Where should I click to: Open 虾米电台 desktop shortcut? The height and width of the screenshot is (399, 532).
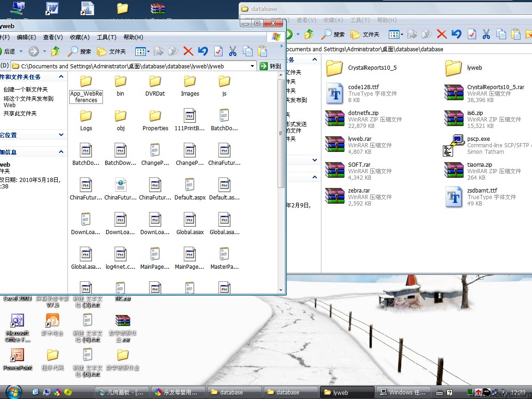coord(52,324)
